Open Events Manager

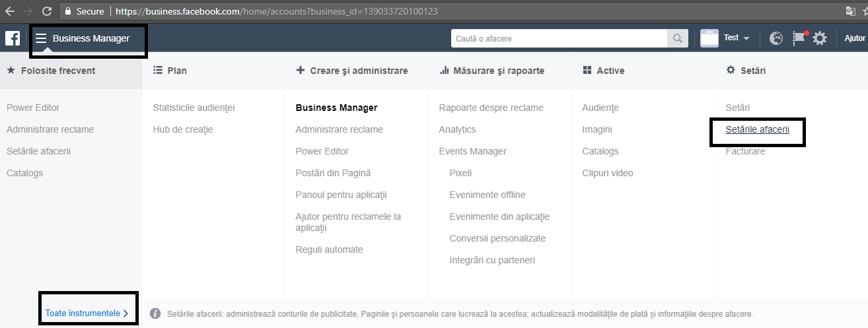click(x=472, y=151)
